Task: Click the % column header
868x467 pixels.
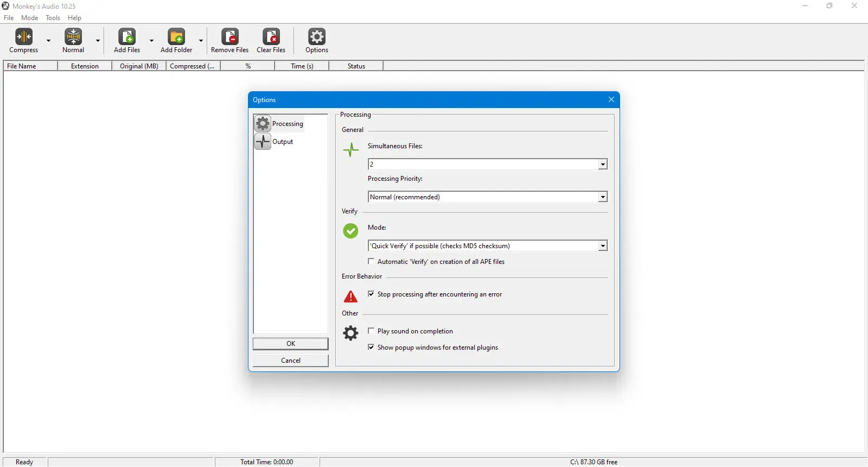Action: coord(247,66)
